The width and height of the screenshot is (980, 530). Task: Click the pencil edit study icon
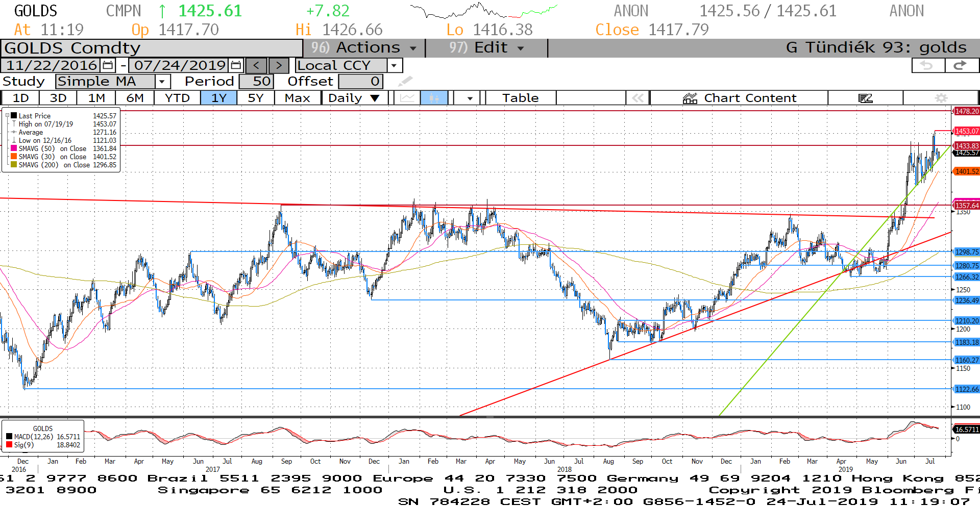click(x=405, y=81)
